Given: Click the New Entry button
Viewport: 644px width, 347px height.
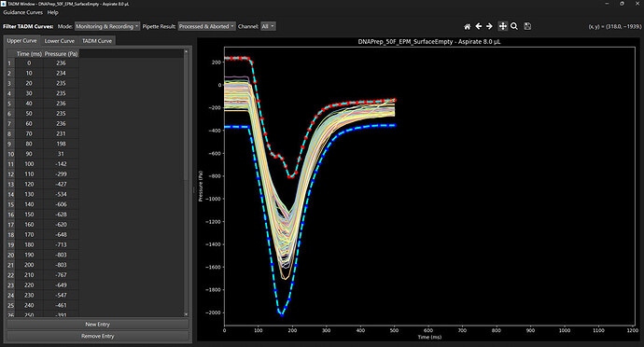Looking at the screenshot, I should (98, 324).
